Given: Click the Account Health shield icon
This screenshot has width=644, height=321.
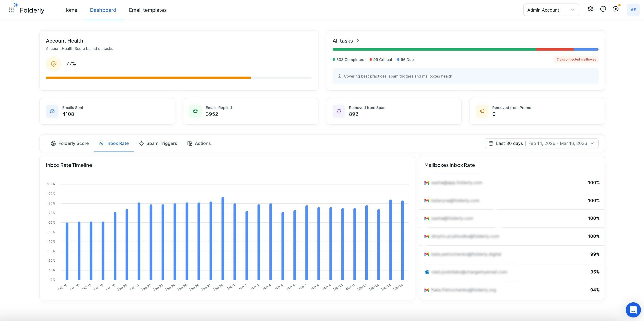Looking at the screenshot, I should [54, 64].
